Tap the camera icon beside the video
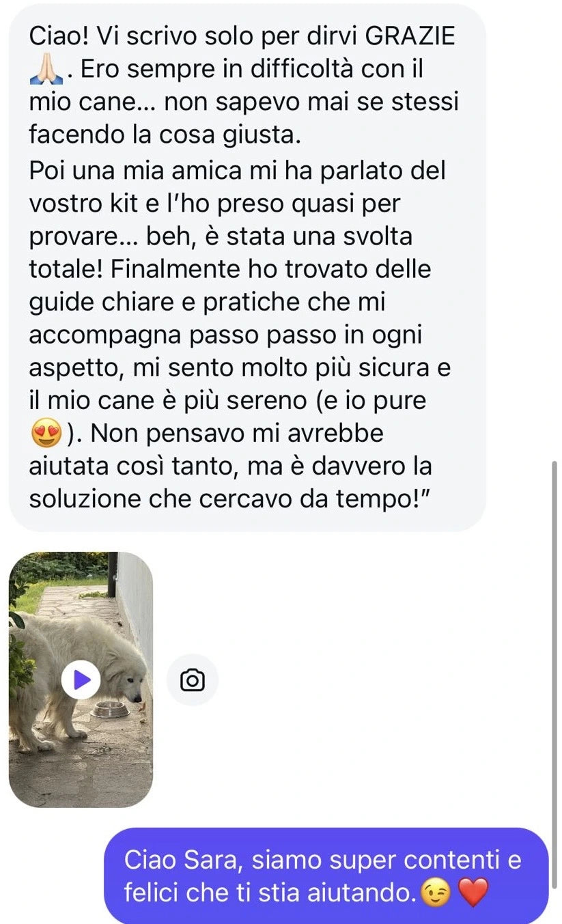The width and height of the screenshot is (562, 924). (x=193, y=680)
